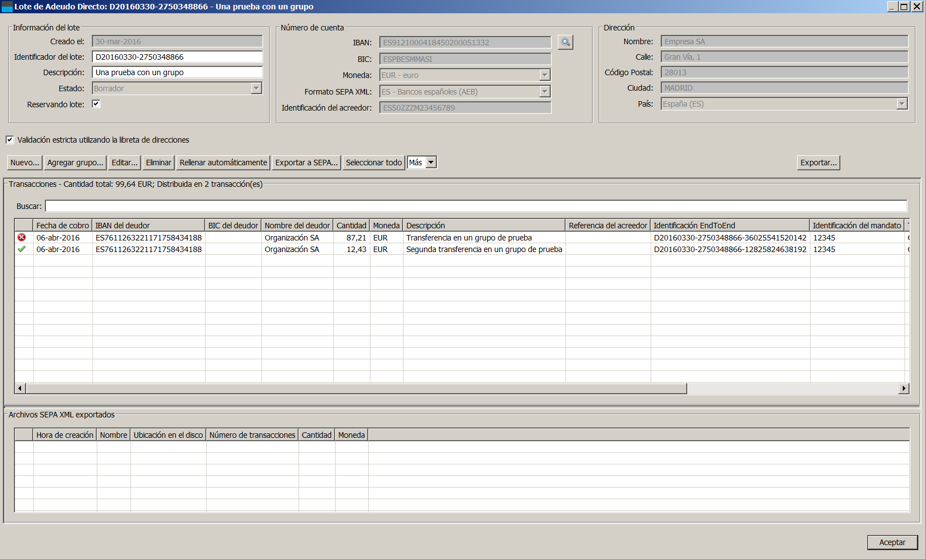Confirm with the Aceptar button
Image resolution: width=926 pixels, height=560 pixels.
(892, 542)
